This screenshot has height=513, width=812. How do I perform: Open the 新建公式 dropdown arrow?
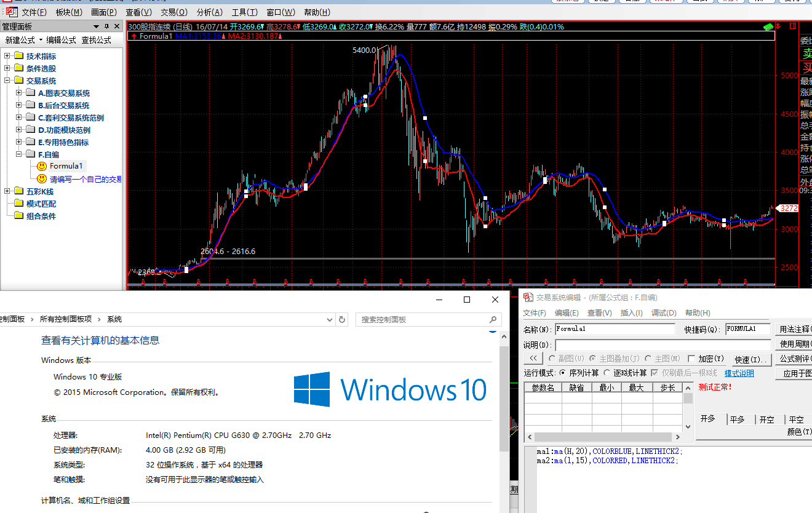(41, 40)
